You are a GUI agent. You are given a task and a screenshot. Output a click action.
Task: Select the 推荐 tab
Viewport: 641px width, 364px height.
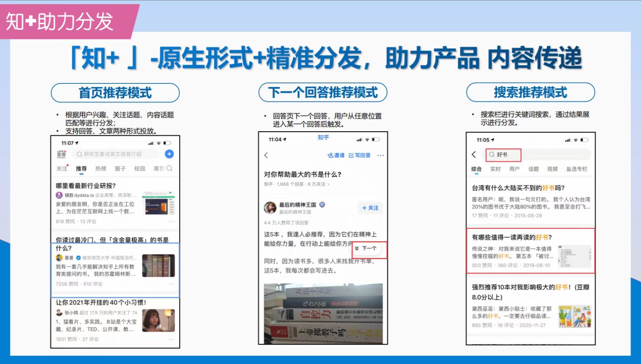[81, 169]
